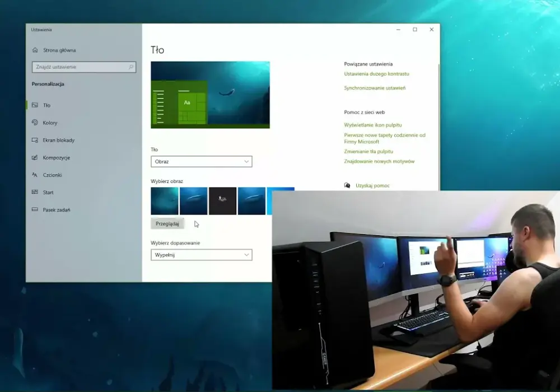Screen dimensions: 560x392
Task: Click the Kolory palette icon
Action: (x=35, y=123)
